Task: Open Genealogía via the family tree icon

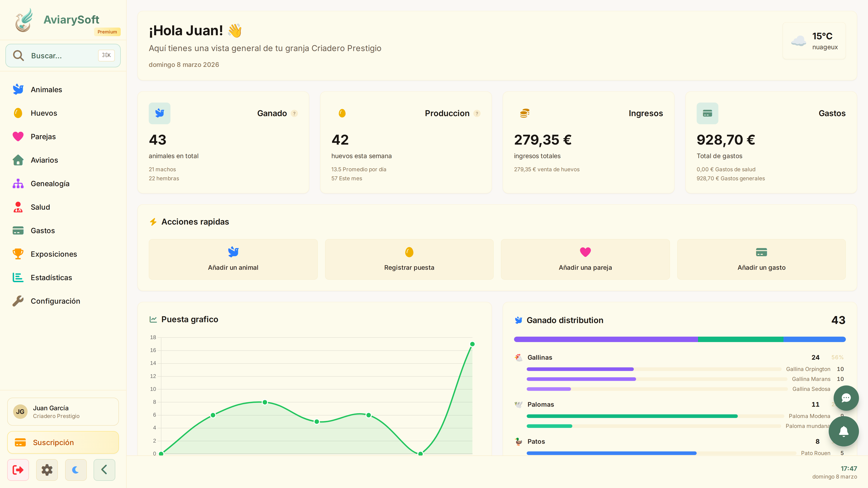Action: point(18,183)
